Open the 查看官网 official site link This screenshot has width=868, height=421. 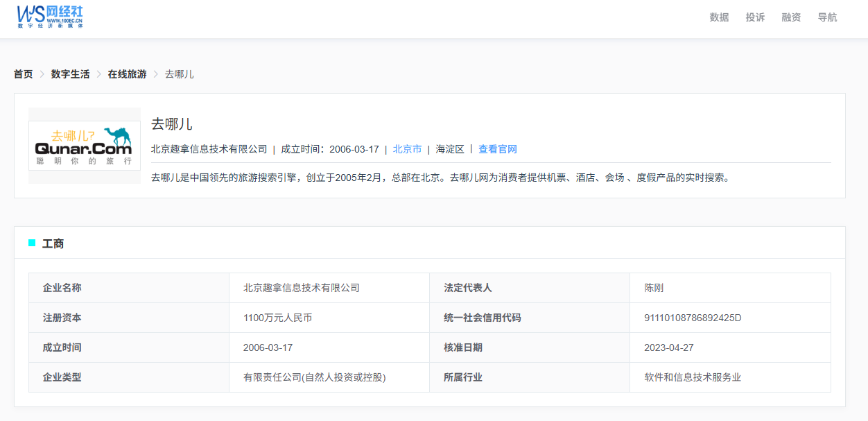[498, 149]
